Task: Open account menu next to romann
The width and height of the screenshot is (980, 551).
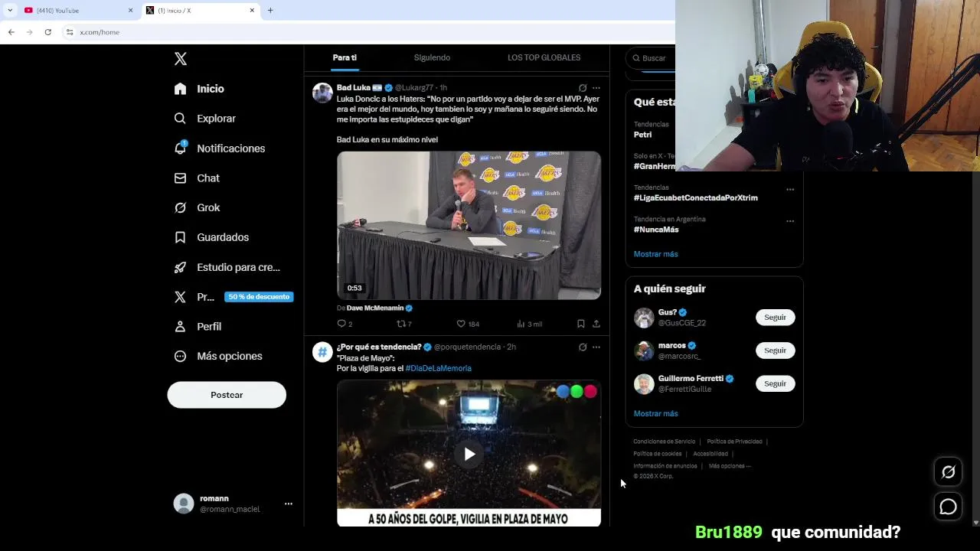Action: [289, 504]
